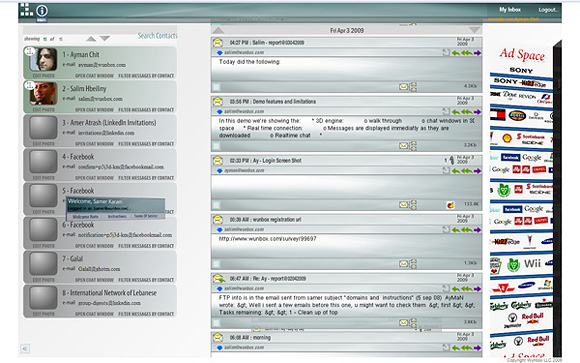Open the wunbox grid logo icon
The image size is (580, 363).
pos(26,10)
